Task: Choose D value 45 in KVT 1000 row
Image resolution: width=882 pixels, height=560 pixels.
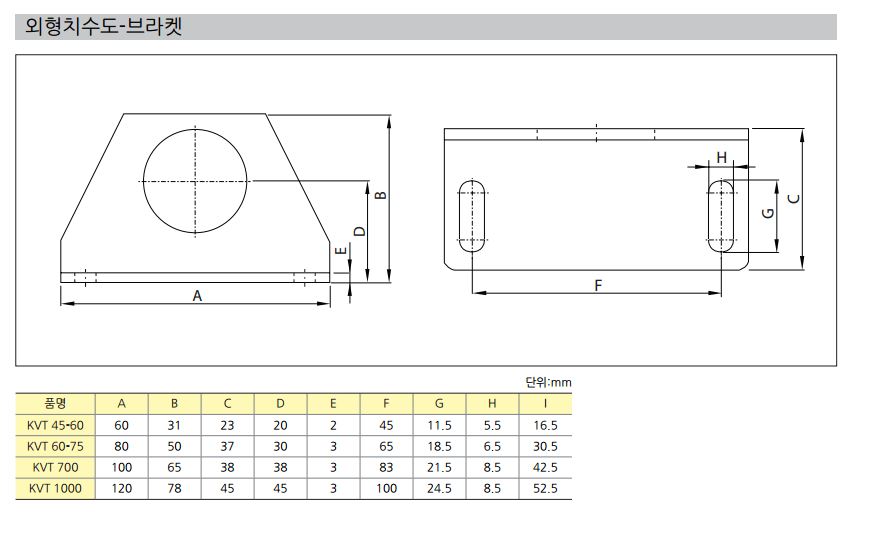Action: pyautogui.click(x=280, y=488)
